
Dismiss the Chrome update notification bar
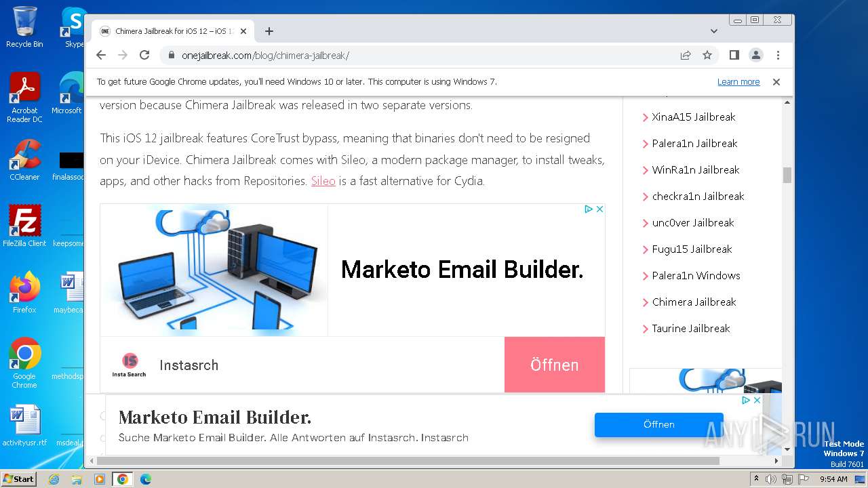pos(776,82)
